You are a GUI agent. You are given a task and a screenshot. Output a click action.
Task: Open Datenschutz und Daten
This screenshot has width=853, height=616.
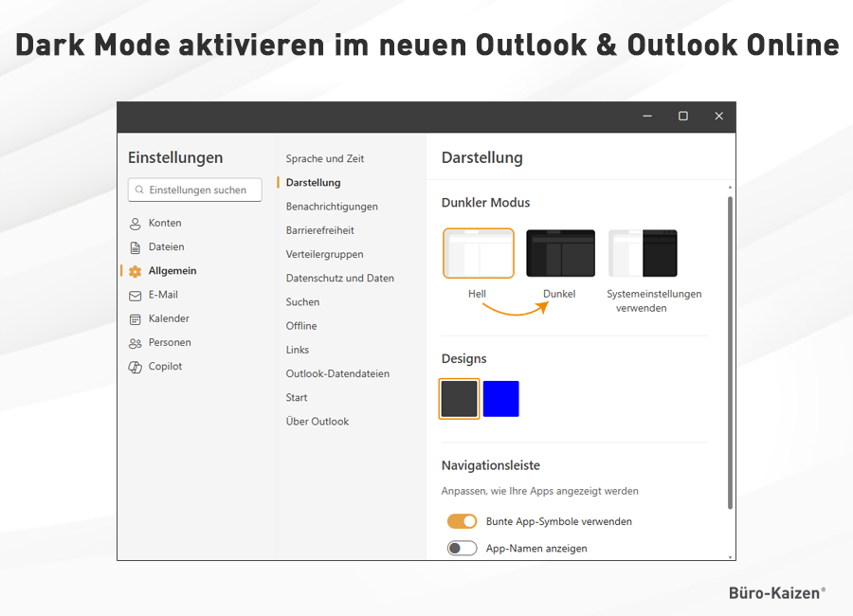tap(340, 278)
